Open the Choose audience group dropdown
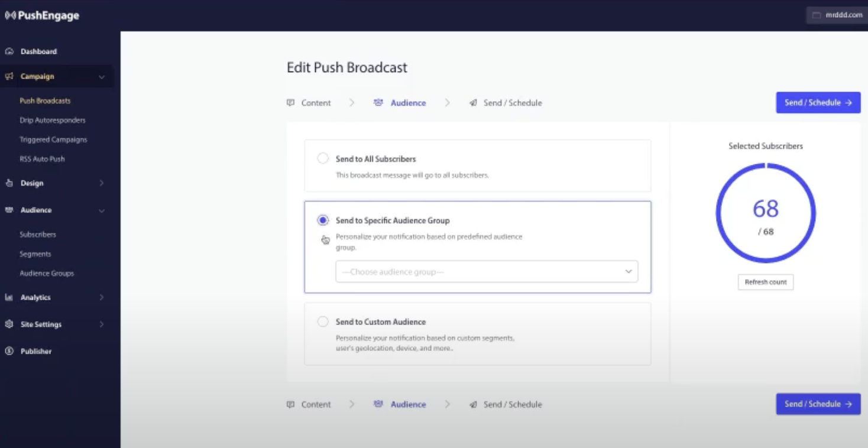The width and height of the screenshot is (868, 448). tap(486, 271)
